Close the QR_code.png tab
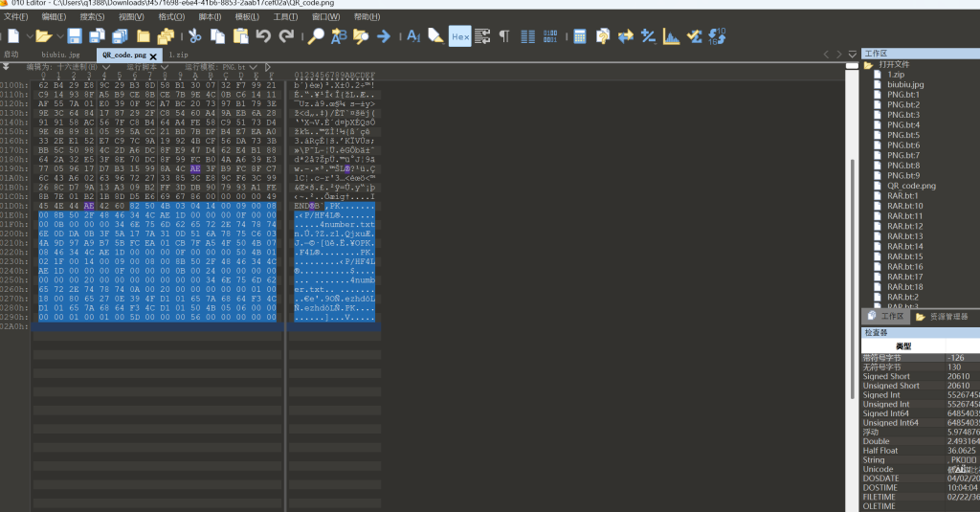The image size is (980, 512). coord(153,56)
